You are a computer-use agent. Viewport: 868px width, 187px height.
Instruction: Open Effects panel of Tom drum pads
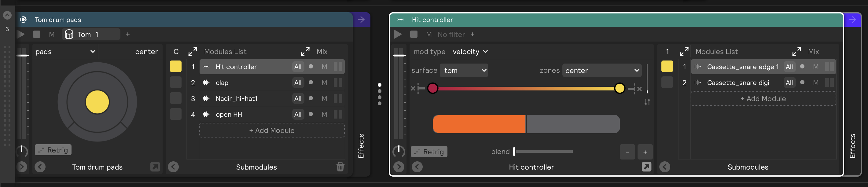pos(361,145)
